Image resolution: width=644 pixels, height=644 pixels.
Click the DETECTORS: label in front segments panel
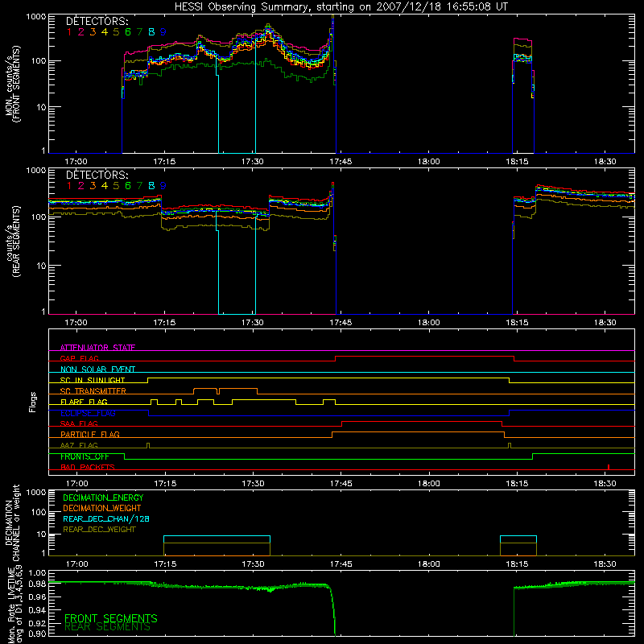pos(97,21)
